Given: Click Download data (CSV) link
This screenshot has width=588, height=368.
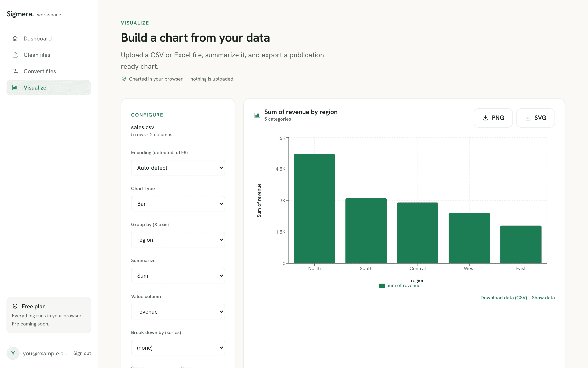Looking at the screenshot, I should click(x=503, y=298).
